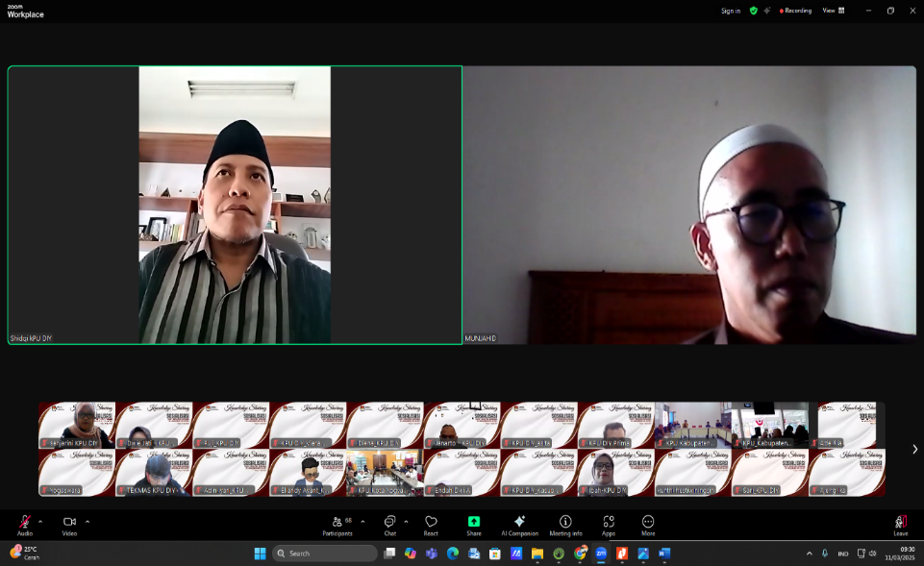This screenshot has height=566, width=924.
Task: Show next page of participant thumbnails
Action: point(914,449)
